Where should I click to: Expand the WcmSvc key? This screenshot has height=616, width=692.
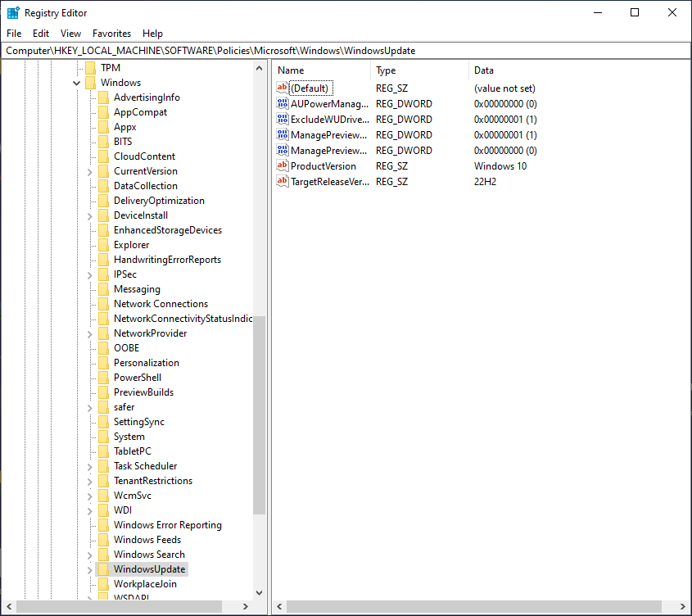(89, 496)
